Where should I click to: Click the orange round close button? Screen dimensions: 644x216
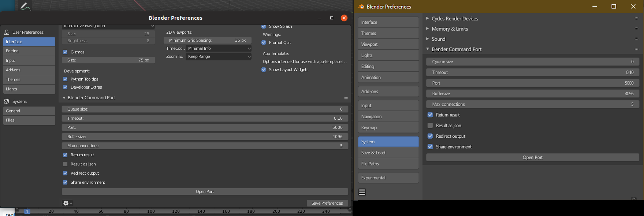(344, 18)
